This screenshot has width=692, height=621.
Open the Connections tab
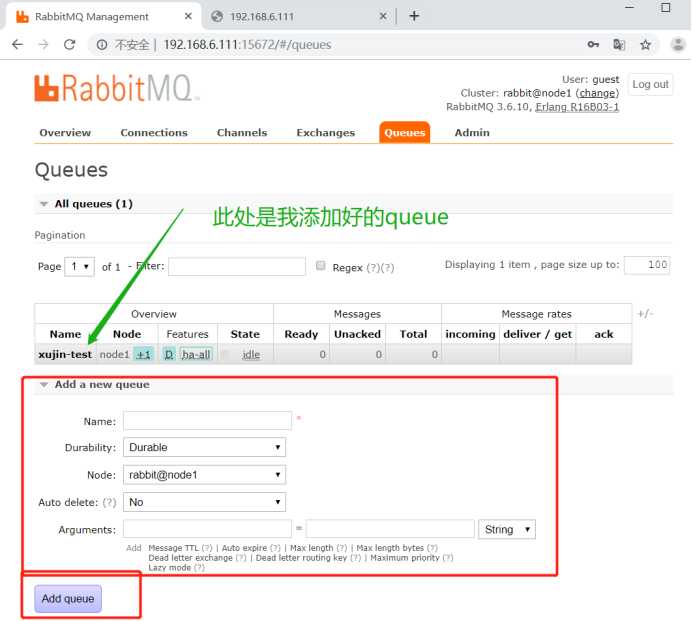[154, 132]
